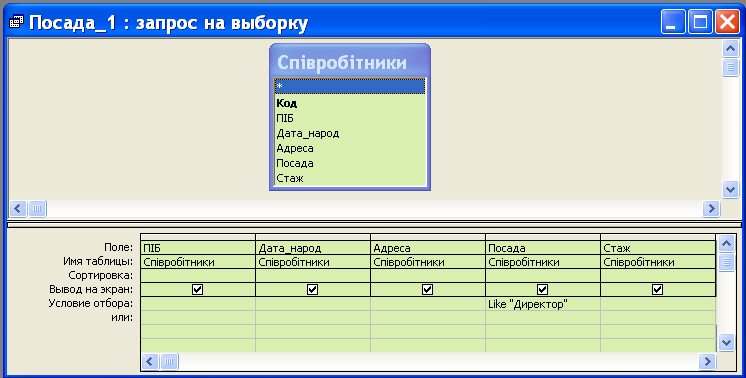Click the Поле row label

pos(118,247)
